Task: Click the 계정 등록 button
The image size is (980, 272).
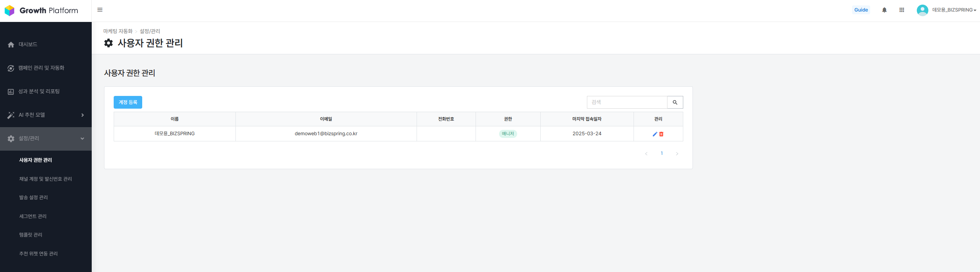Action: coord(128,102)
